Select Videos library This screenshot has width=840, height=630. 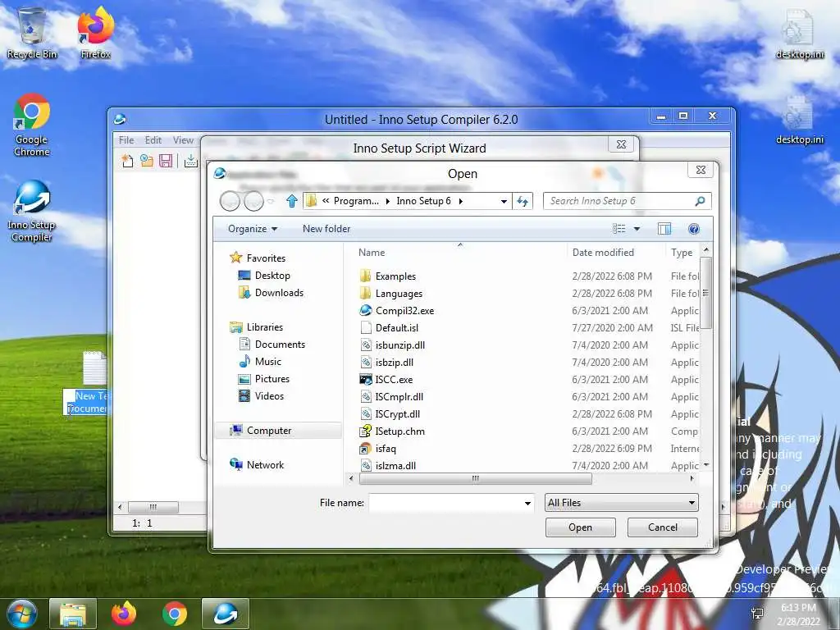(x=261, y=396)
